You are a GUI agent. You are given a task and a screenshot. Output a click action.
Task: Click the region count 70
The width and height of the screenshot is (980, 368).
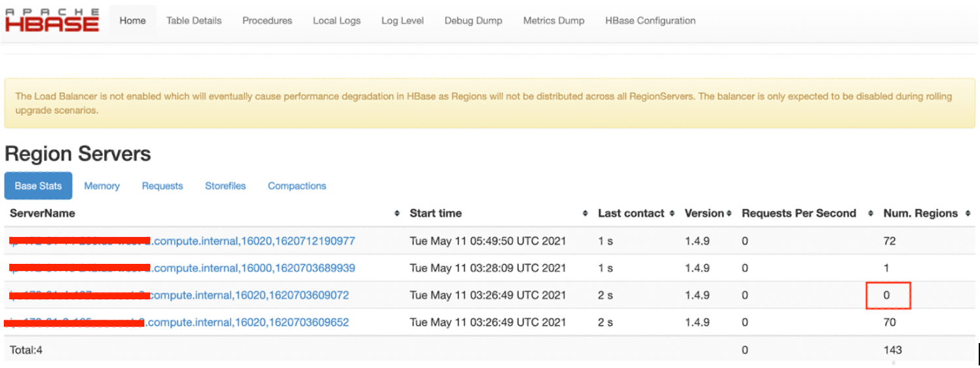[889, 322]
